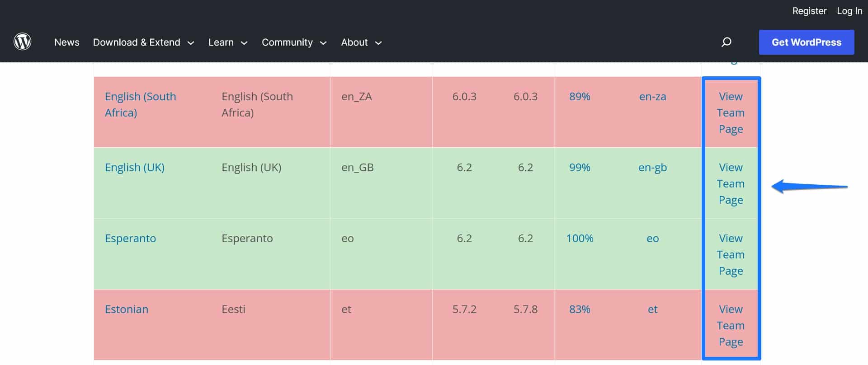Open the Estonian locale link
Viewport: 868px width, 365px height.
[x=127, y=309]
